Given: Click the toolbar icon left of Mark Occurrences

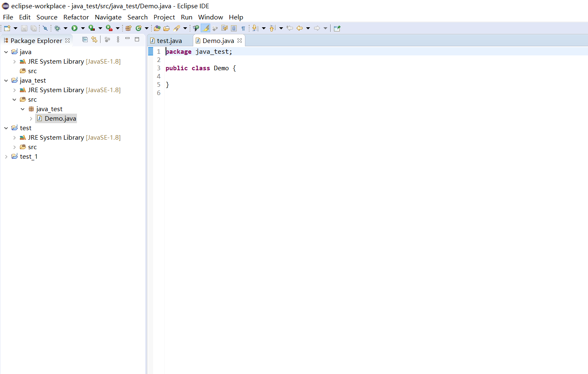Looking at the screenshot, I should (x=196, y=28).
